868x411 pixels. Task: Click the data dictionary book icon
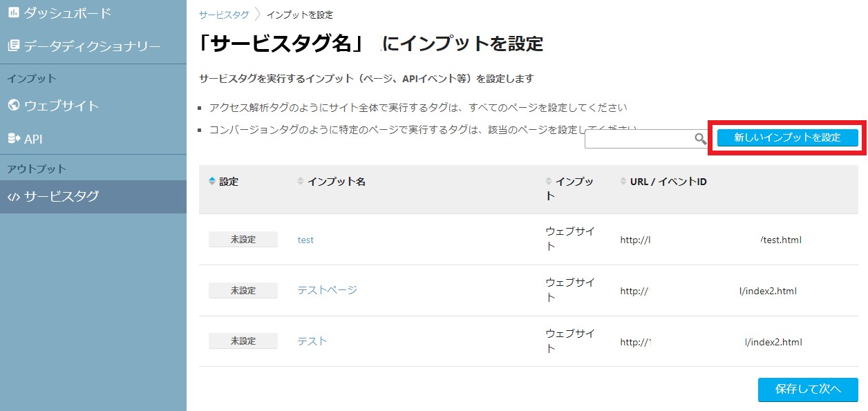13,46
